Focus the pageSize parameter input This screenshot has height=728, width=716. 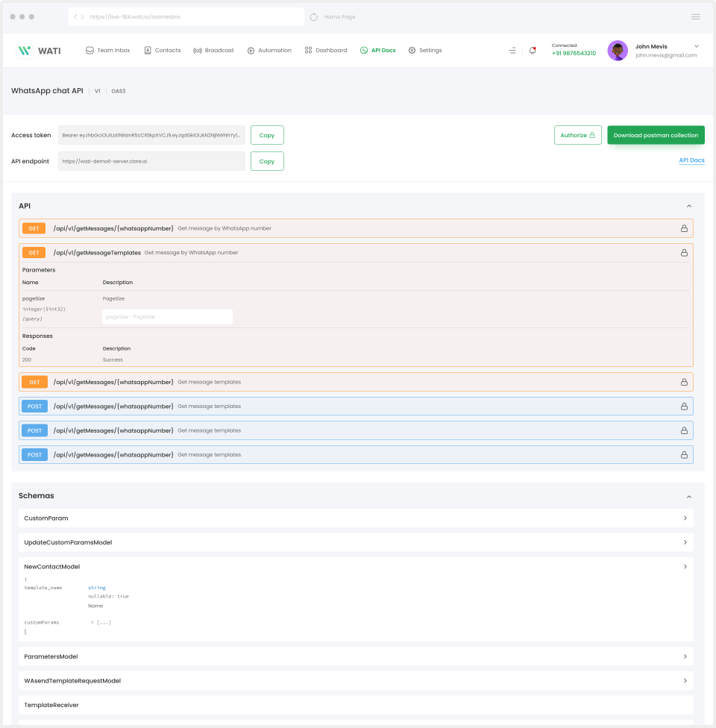167,317
